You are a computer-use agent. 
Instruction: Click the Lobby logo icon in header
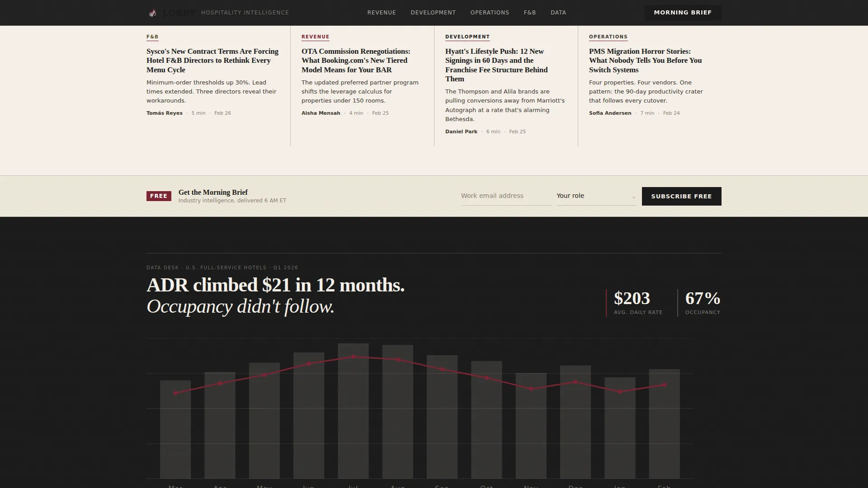click(153, 13)
